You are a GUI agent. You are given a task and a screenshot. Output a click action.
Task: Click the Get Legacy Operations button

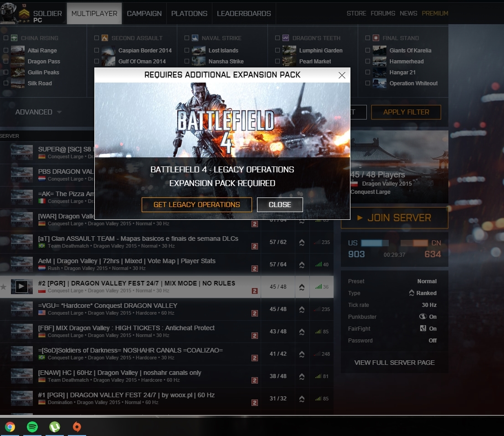[x=197, y=205]
